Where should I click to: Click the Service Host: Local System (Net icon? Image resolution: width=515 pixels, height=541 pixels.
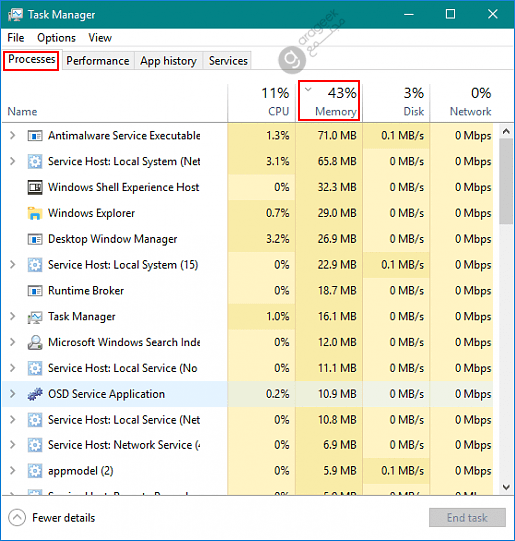coord(35,161)
